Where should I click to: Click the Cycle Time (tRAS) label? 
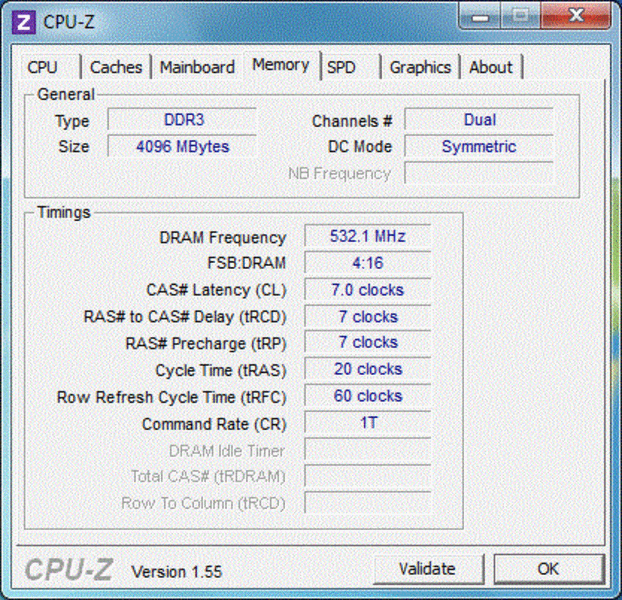click(221, 371)
